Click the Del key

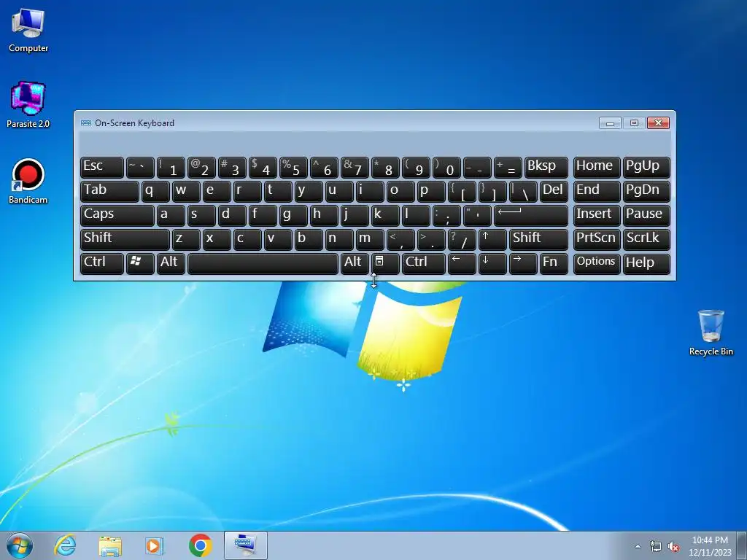tap(554, 192)
